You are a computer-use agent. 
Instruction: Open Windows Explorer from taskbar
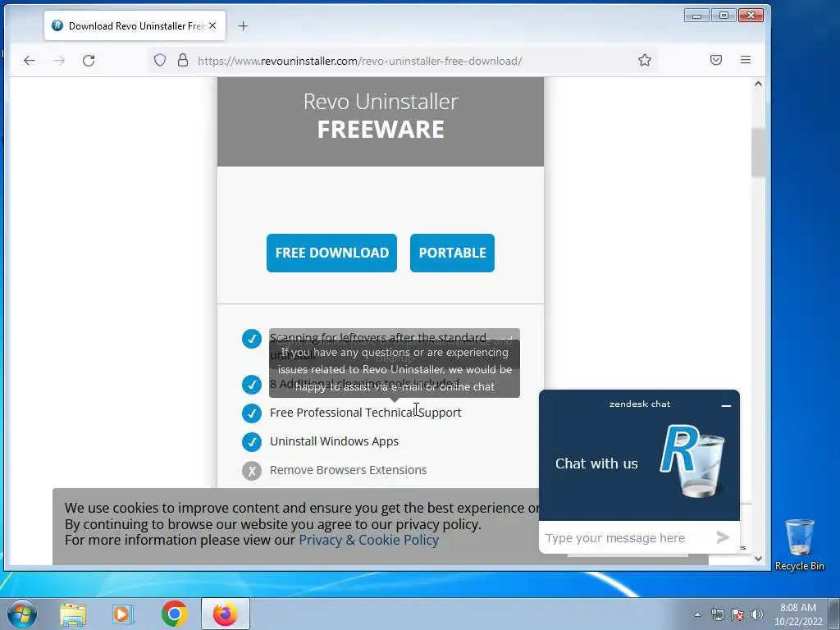point(73,614)
